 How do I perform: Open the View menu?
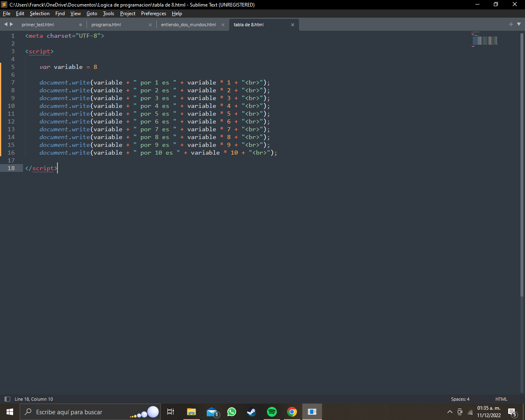(x=75, y=14)
